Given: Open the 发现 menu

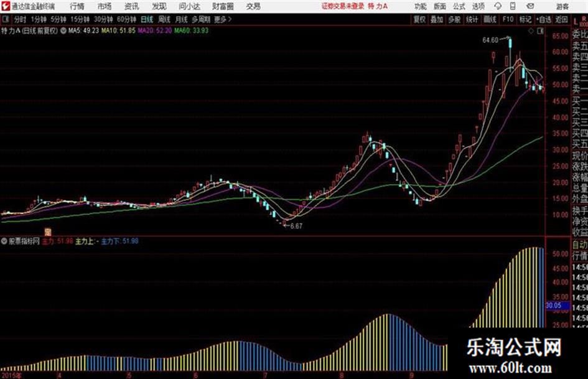Looking at the screenshot, I should pos(159,6).
